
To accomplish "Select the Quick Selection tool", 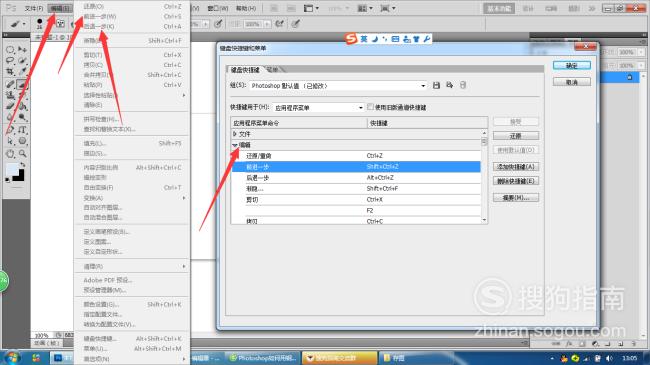I will click(x=23, y=61).
